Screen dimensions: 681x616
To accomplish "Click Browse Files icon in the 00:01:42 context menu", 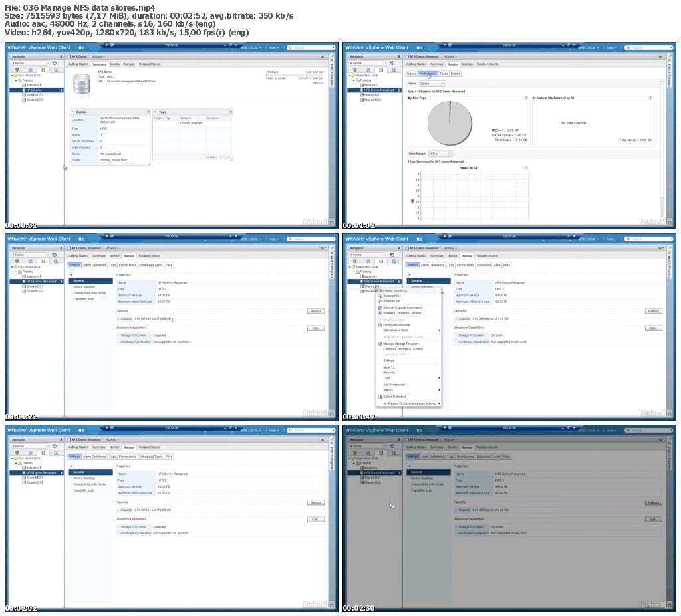I will point(380,296).
